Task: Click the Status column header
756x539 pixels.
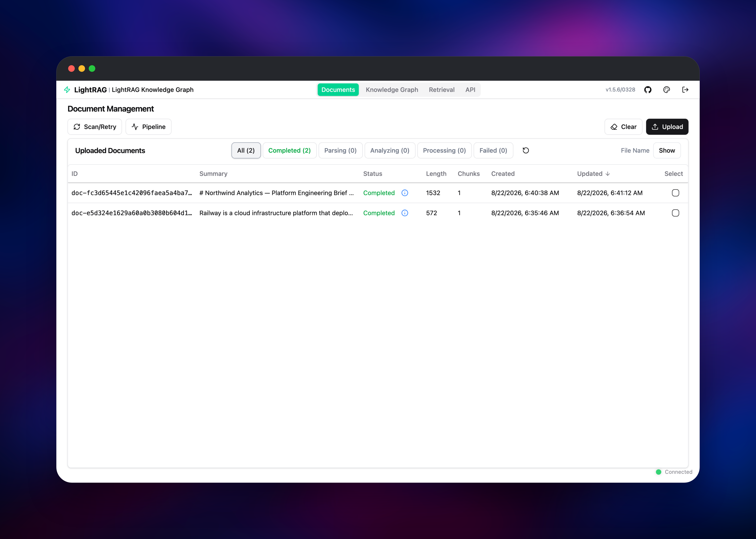Action: tap(373, 174)
